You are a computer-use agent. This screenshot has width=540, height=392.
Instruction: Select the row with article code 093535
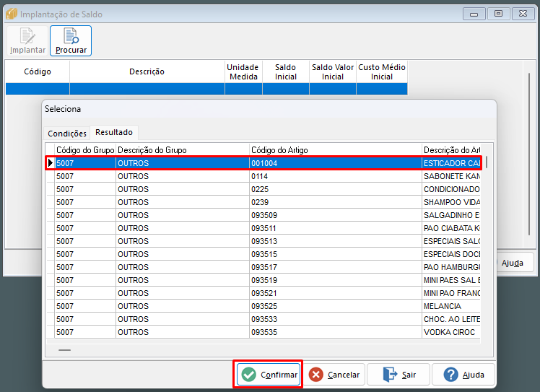coord(264,332)
